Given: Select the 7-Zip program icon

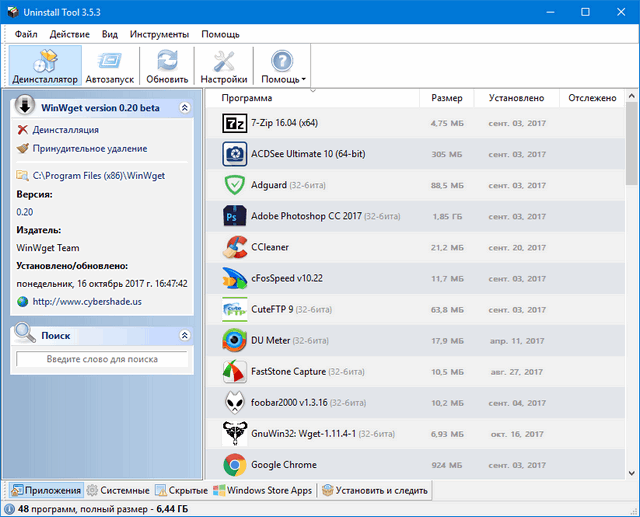Looking at the screenshot, I should tap(234, 124).
